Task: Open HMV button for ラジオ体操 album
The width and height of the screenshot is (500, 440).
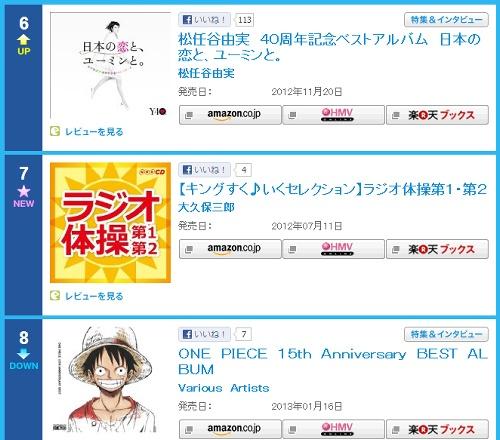Action: [334, 249]
